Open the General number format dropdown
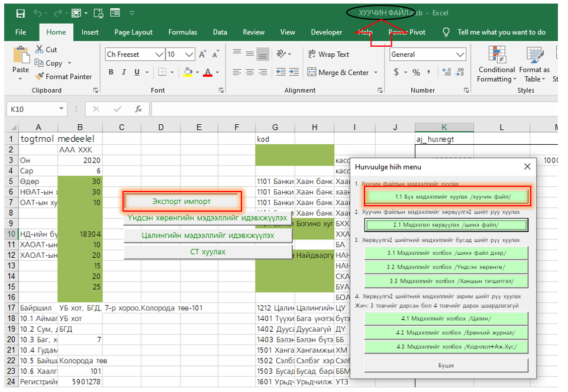This screenshot has width=568, height=392. [460, 54]
